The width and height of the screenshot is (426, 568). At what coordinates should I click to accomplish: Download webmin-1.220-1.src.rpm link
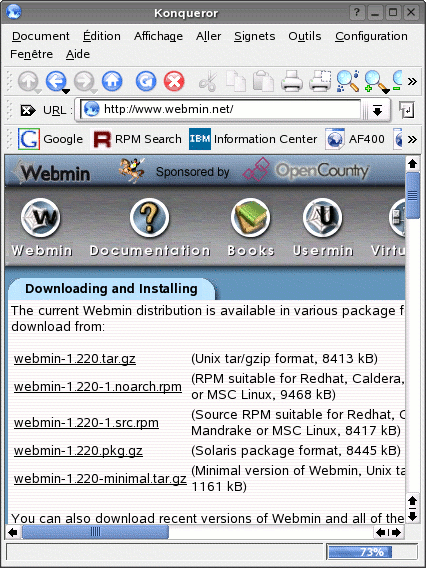click(86, 422)
